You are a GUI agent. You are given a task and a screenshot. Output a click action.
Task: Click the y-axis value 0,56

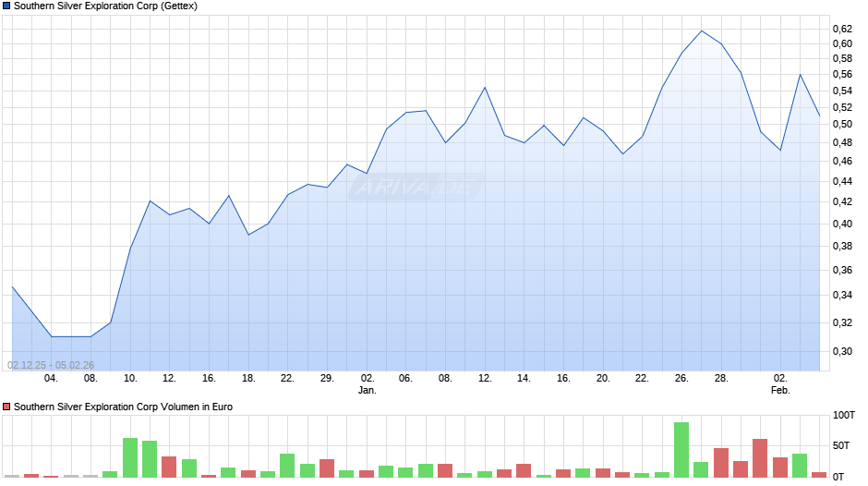click(842, 74)
